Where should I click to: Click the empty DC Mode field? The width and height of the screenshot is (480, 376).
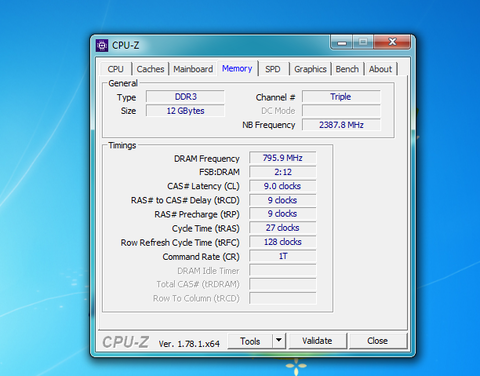coord(341,111)
